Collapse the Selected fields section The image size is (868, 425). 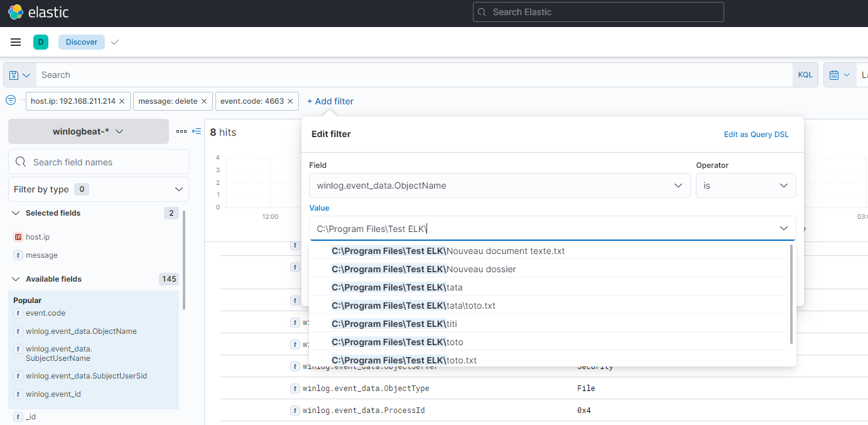pos(16,213)
